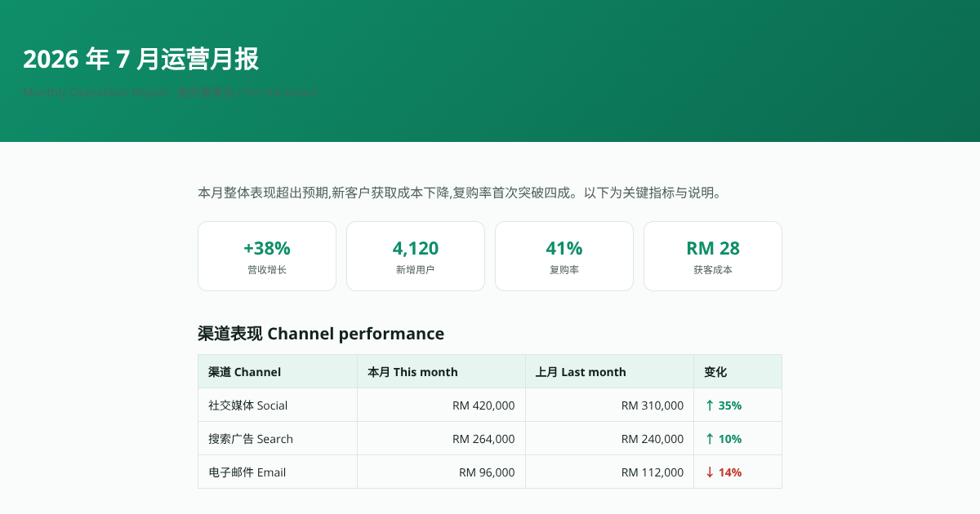The width and height of the screenshot is (980, 514).
Task: Click the "RM 240,000" cell
Action: (610, 439)
